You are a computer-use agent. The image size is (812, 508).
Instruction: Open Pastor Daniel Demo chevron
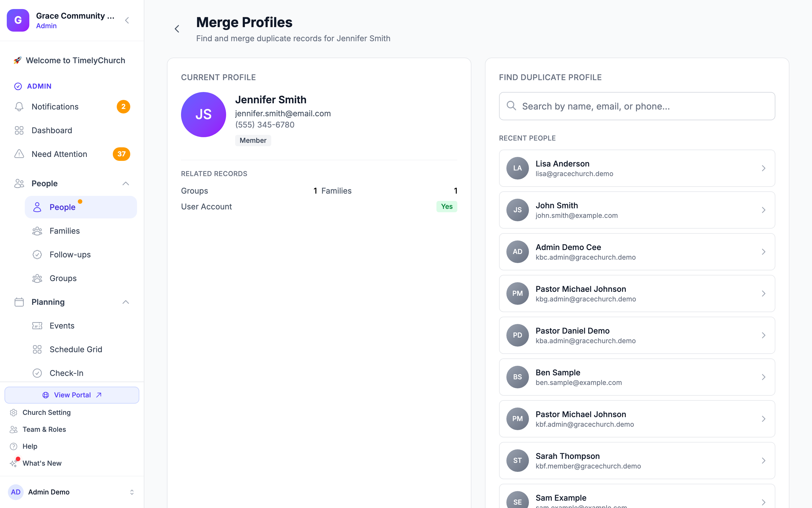764,335
